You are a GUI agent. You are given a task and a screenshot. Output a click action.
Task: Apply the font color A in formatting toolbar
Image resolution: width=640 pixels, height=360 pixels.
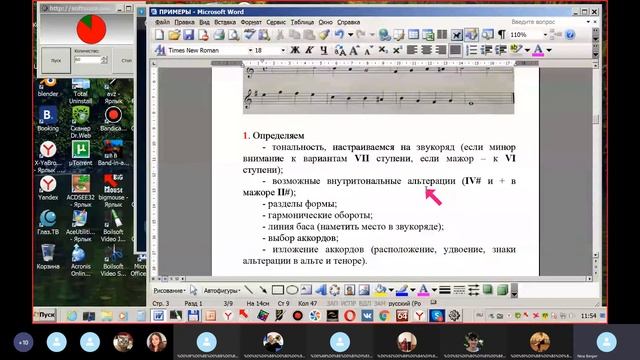pyautogui.click(x=538, y=50)
